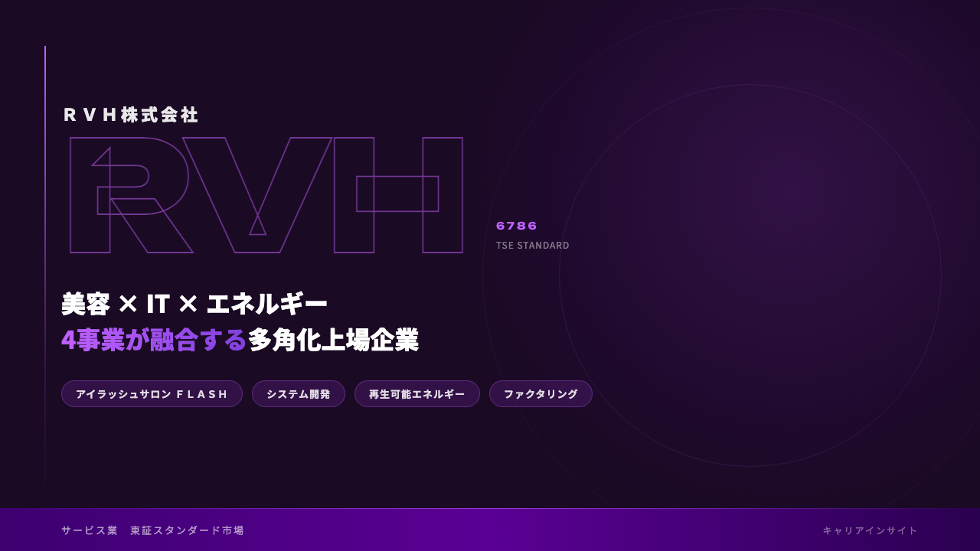Click the footer text サービス業 東証スタンダード市場

click(153, 530)
